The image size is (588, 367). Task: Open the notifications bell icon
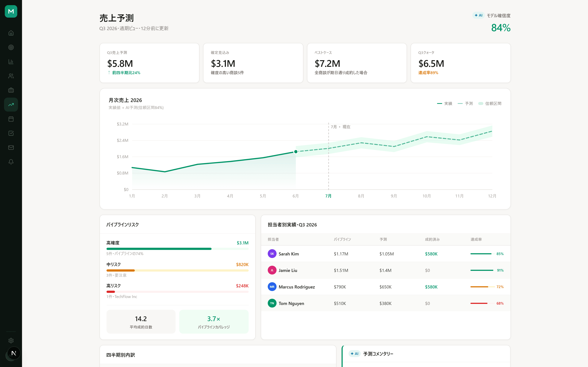(11, 162)
